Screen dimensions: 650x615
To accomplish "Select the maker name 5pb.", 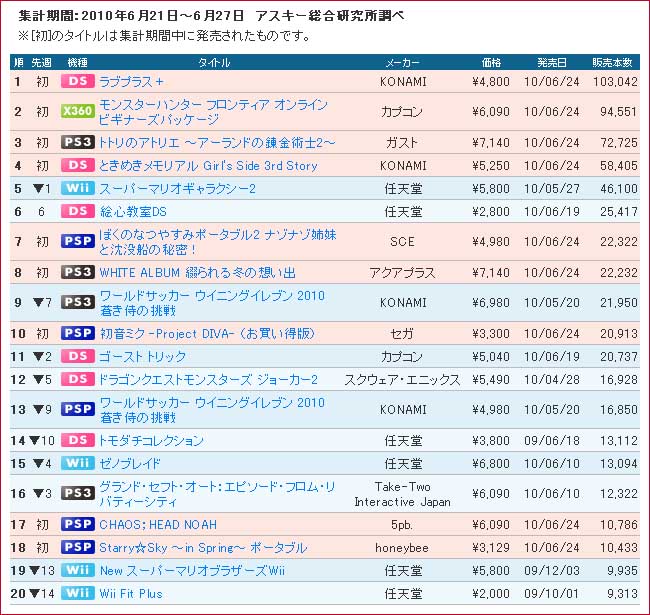I will click(x=402, y=525).
